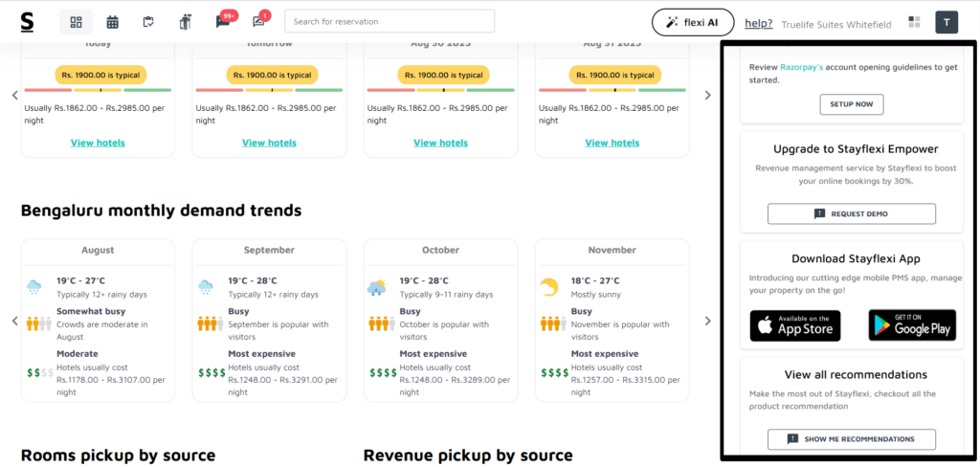Click the Today card price range bar

(98, 90)
